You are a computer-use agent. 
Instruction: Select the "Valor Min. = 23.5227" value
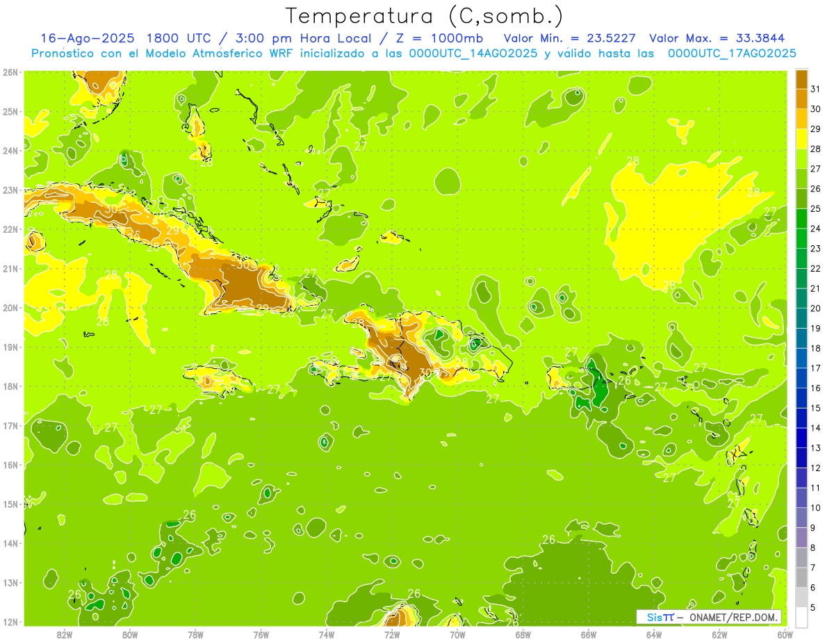(571, 38)
